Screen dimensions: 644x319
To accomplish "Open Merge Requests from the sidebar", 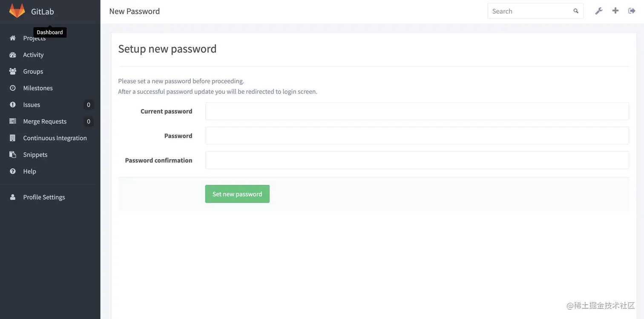I will pyautogui.click(x=45, y=121).
